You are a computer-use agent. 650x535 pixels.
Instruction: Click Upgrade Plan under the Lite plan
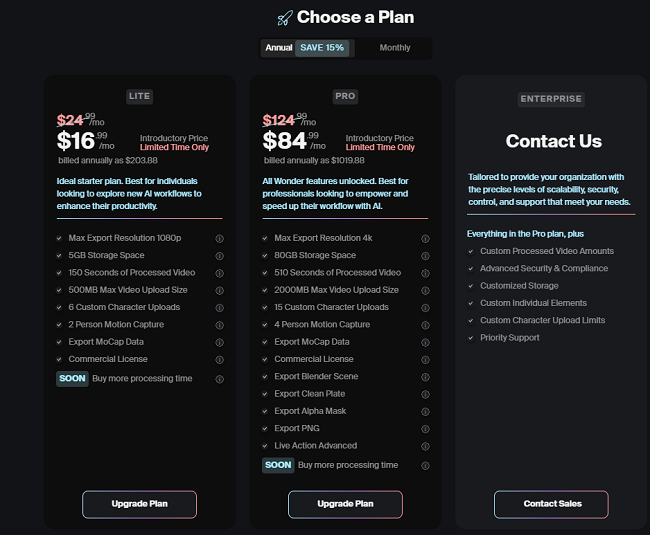tap(139, 504)
